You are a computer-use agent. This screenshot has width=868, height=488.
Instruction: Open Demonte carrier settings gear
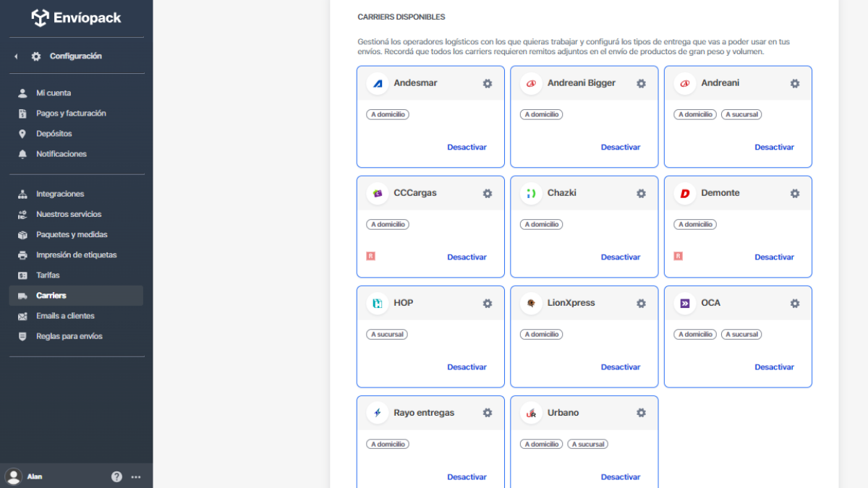(x=795, y=193)
